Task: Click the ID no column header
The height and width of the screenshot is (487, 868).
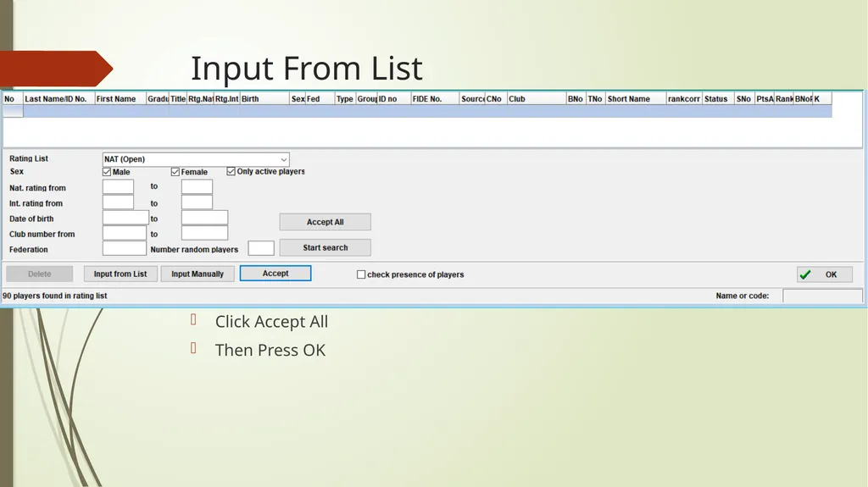Action: click(x=393, y=99)
